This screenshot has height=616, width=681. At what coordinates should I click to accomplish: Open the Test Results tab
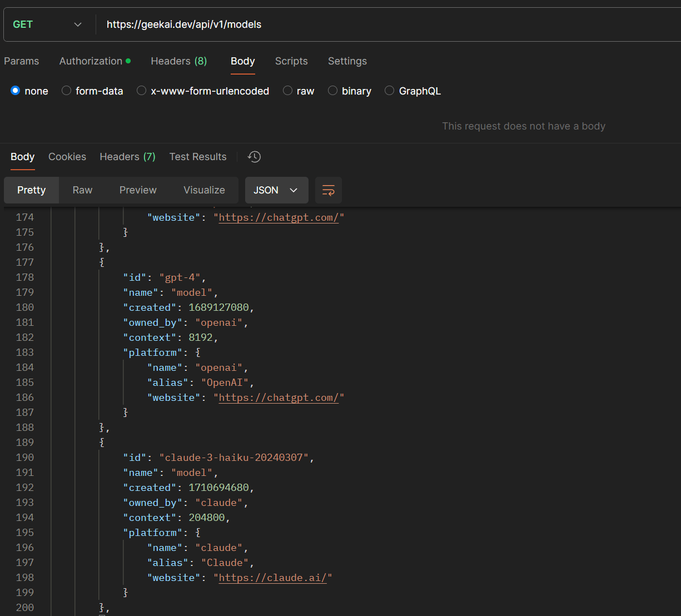pyautogui.click(x=198, y=157)
